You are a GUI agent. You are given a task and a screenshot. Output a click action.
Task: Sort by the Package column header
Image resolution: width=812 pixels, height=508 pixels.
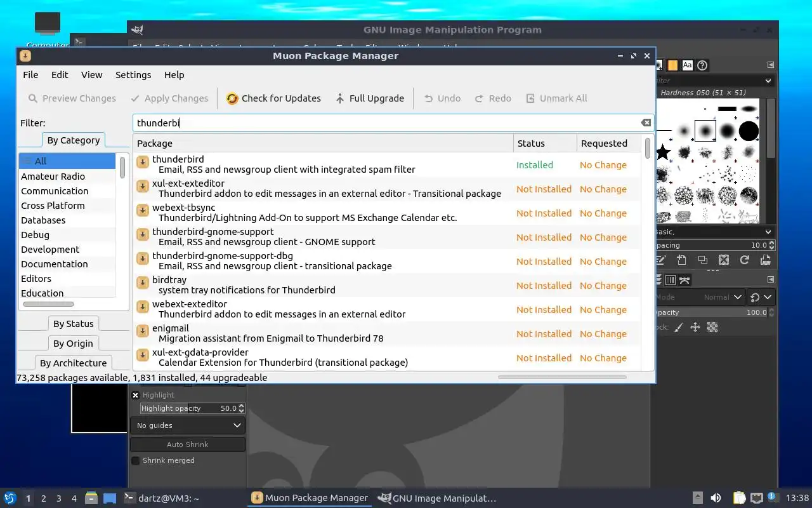coord(323,144)
